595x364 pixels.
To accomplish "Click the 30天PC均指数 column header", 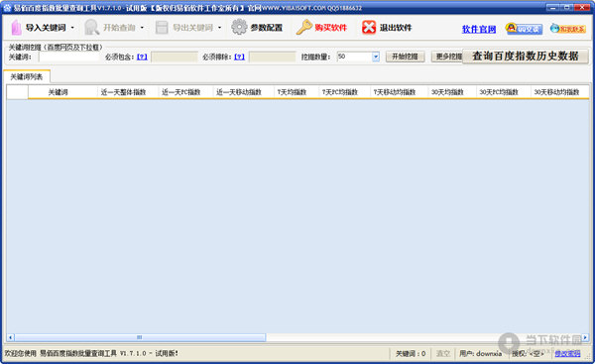I will click(503, 92).
